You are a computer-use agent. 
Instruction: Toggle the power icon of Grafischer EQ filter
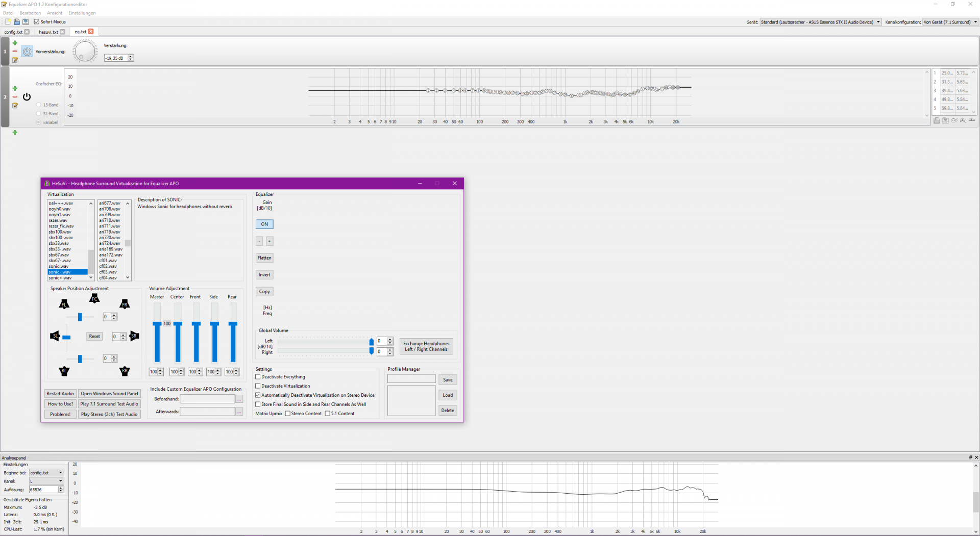27,96
